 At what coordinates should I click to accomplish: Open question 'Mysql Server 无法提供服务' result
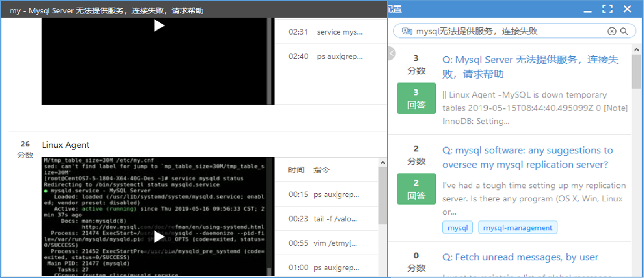pos(531,67)
